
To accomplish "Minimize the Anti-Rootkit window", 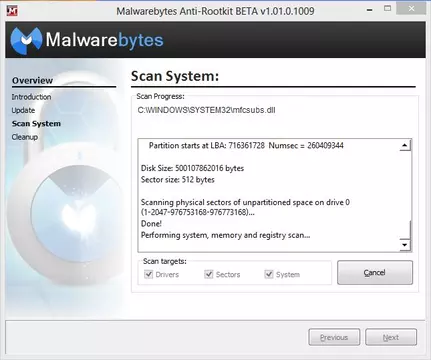I will [x=369, y=10].
